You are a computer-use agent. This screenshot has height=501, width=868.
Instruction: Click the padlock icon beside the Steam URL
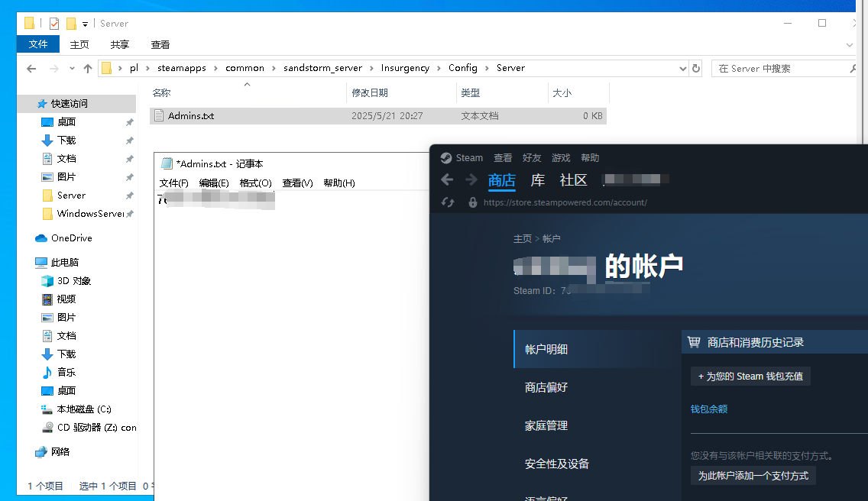473,202
